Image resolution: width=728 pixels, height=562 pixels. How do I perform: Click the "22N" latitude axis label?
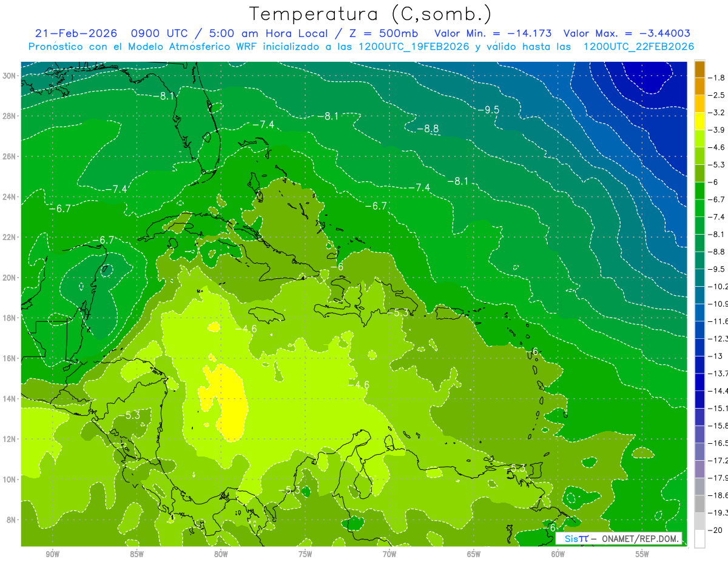[x=10, y=237]
